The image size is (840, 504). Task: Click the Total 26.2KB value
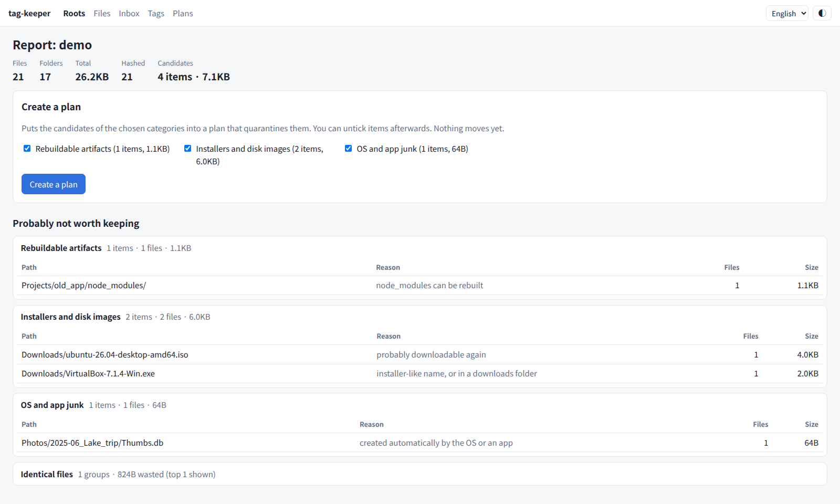pyautogui.click(x=92, y=77)
